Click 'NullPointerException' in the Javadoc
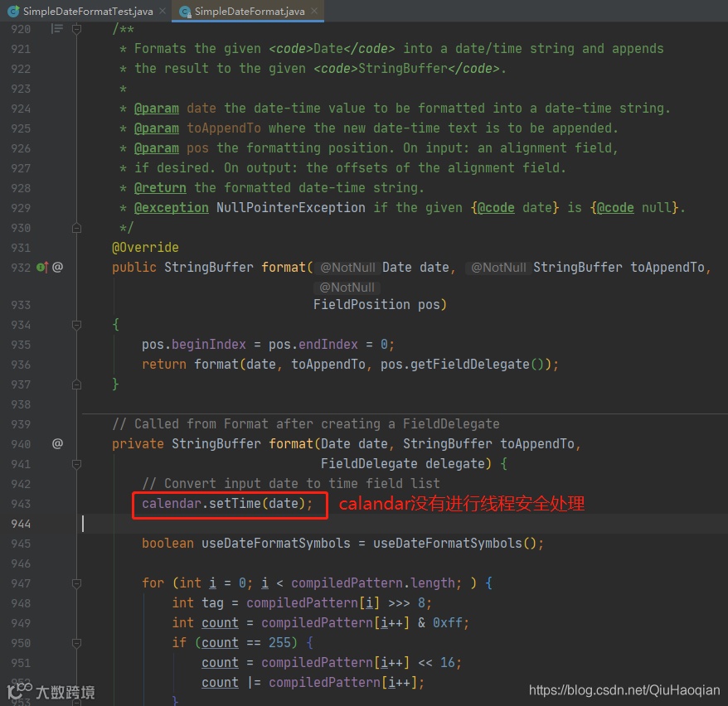The image size is (728, 706). click(x=291, y=208)
